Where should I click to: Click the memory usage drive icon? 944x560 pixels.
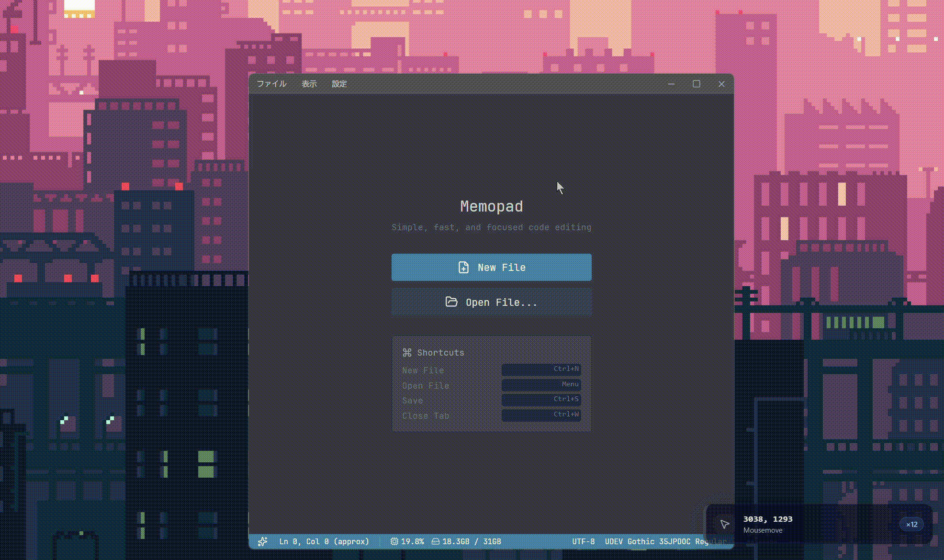[436, 541]
